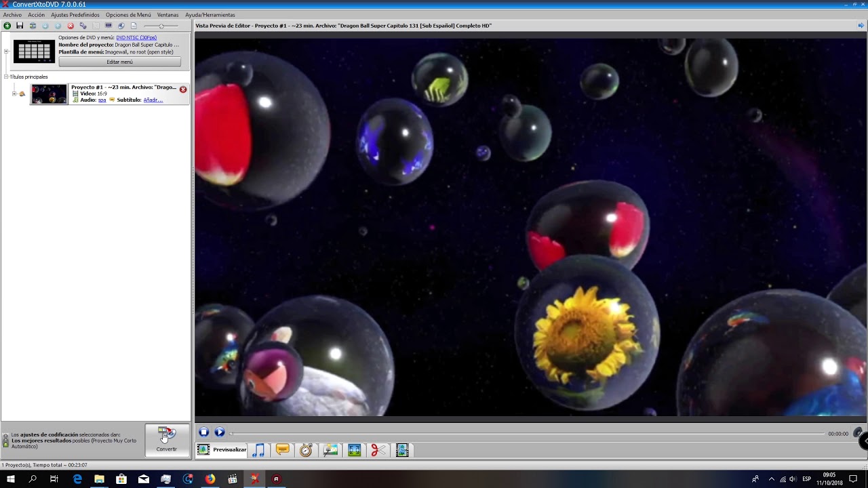Click the monitor icon in the toolbar
The width and height of the screenshot is (868, 488).
coord(108,26)
